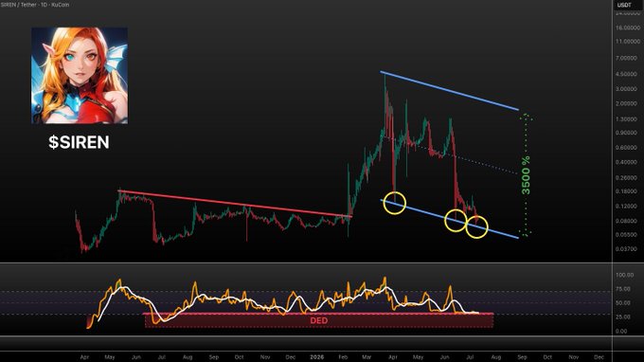Image resolution: width=644 pixels, height=362 pixels.
Task: Select the 3500 % measurement label
Action: tap(526, 175)
